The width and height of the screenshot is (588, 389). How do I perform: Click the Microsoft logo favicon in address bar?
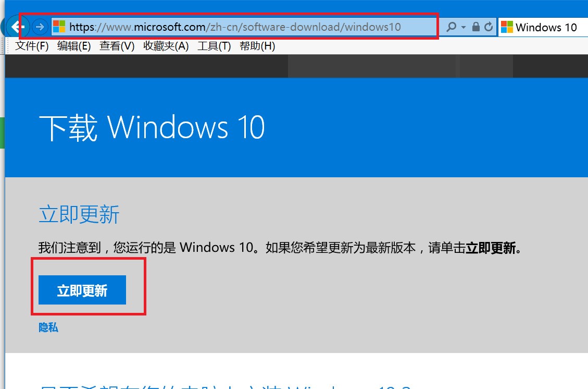59,27
